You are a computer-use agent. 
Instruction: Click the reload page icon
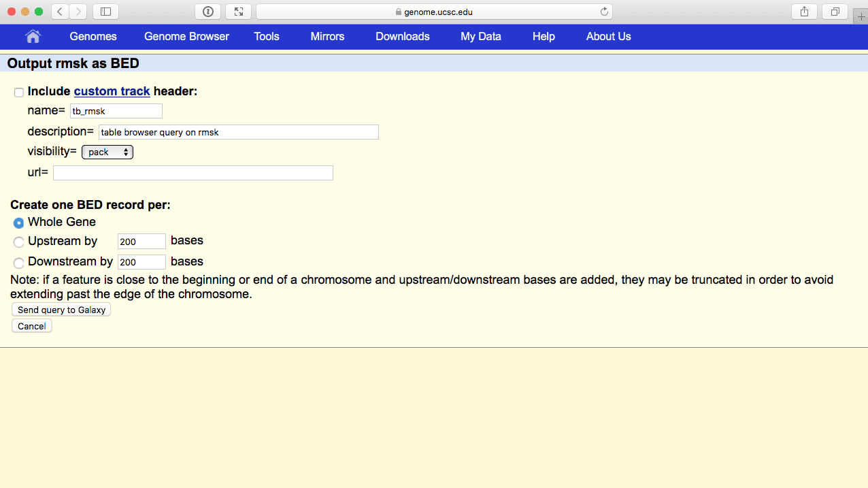[603, 12]
